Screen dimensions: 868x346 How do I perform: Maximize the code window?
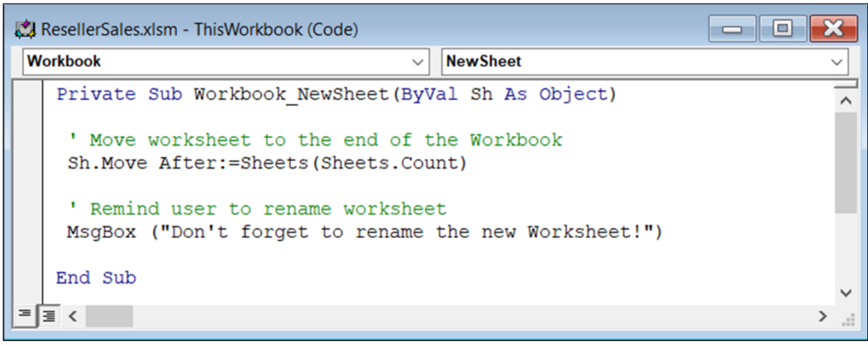pos(782,30)
